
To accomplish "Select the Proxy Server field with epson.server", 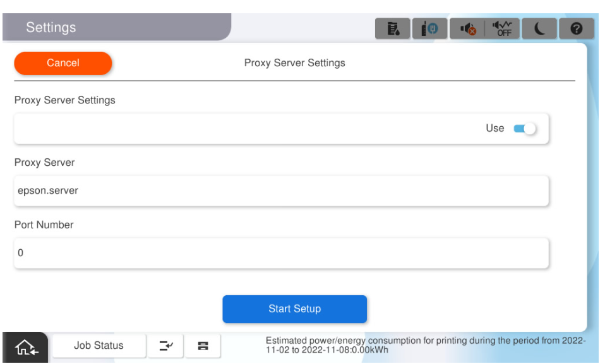I will pos(281,191).
